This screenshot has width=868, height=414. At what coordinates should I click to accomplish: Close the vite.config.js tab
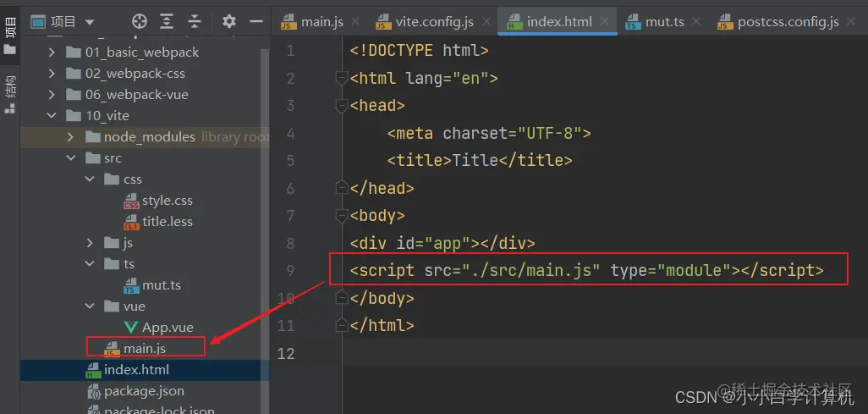[x=486, y=22]
